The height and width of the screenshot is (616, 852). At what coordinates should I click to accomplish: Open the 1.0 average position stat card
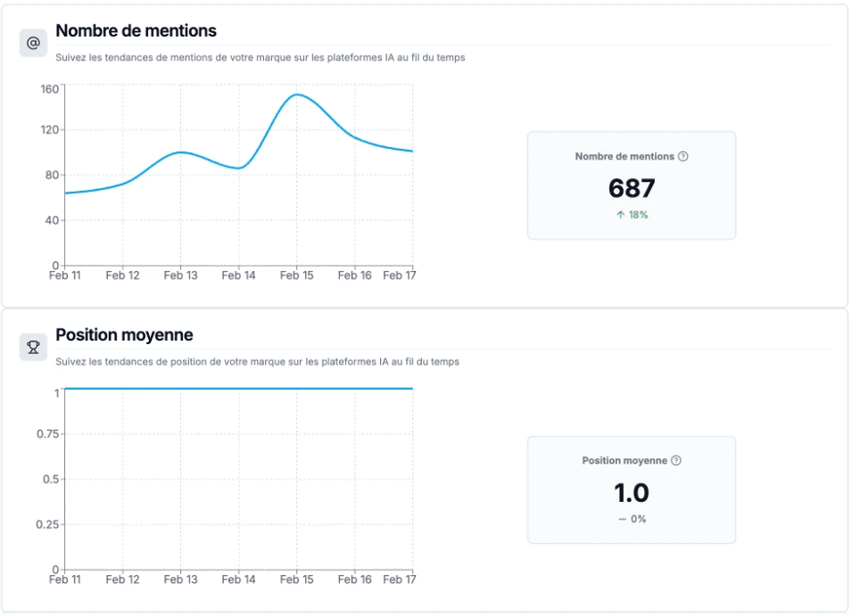point(631,489)
